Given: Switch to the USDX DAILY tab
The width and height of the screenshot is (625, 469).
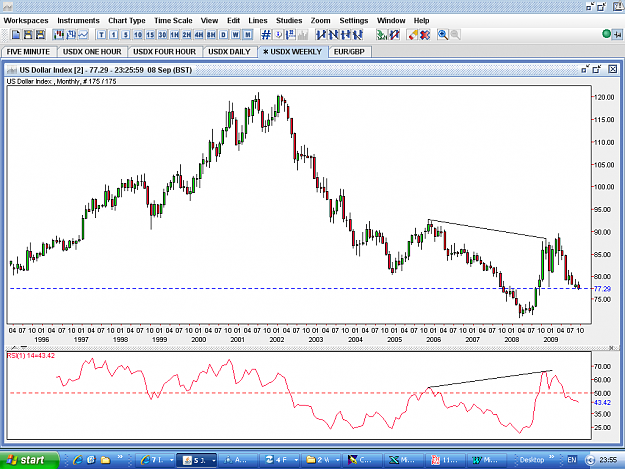Looking at the screenshot, I should pos(229,52).
